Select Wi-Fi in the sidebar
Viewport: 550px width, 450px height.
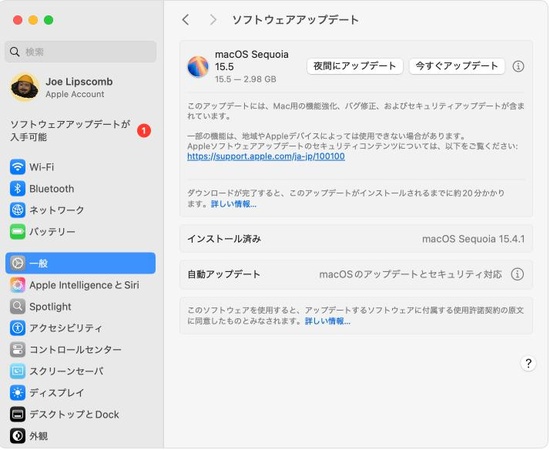pos(80,167)
